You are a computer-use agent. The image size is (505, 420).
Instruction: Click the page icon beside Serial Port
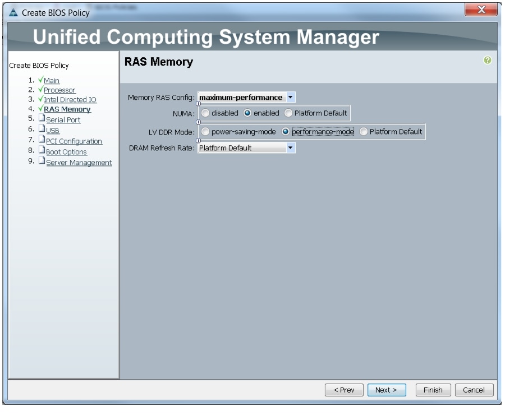click(x=42, y=118)
